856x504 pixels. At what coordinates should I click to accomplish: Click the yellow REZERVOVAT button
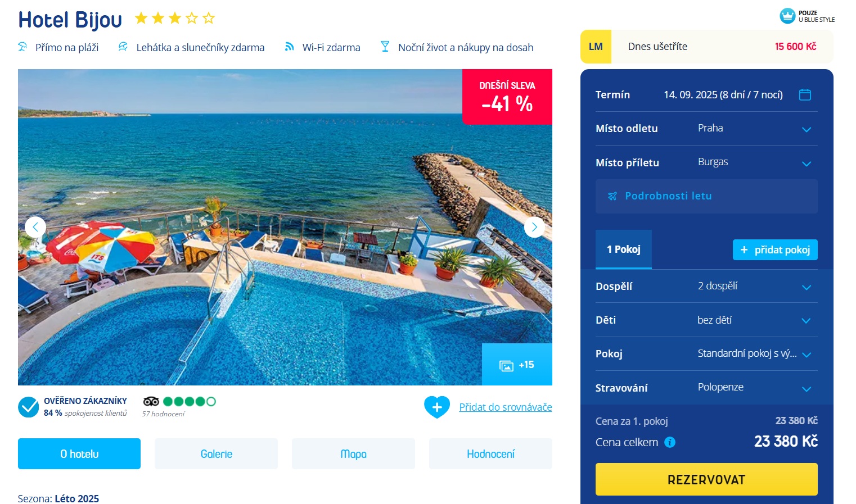pos(706,479)
